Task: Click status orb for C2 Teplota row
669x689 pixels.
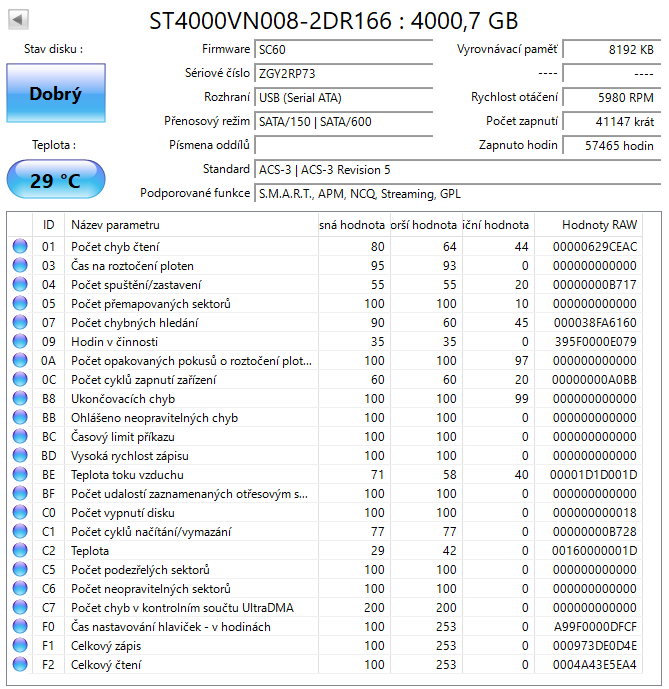Action: click(20, 550)
